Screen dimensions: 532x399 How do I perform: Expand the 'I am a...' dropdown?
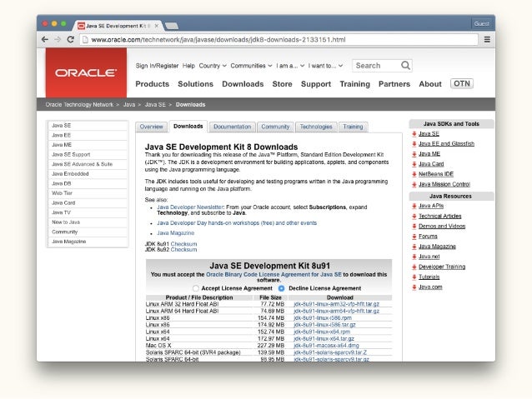[x=290, y=66]
